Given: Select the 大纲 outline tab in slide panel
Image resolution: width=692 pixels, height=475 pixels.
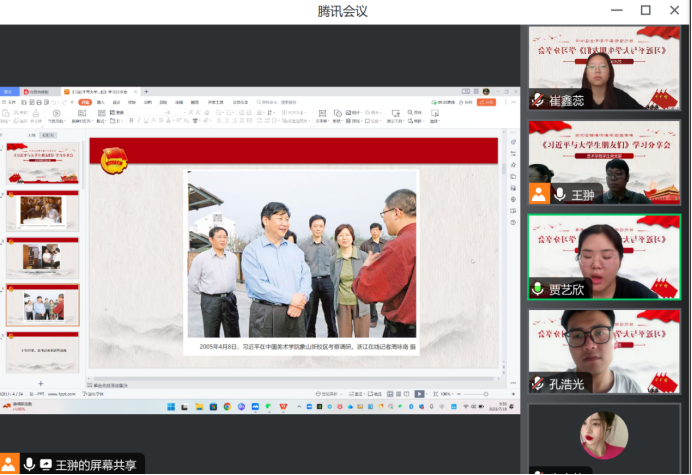Looking at the screenshot, I should (32, 135).
